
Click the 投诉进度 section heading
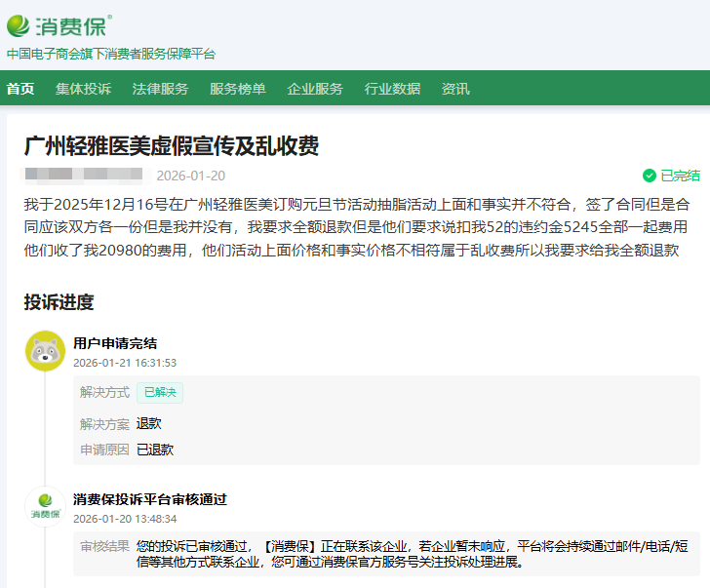(x=59, y=302)
